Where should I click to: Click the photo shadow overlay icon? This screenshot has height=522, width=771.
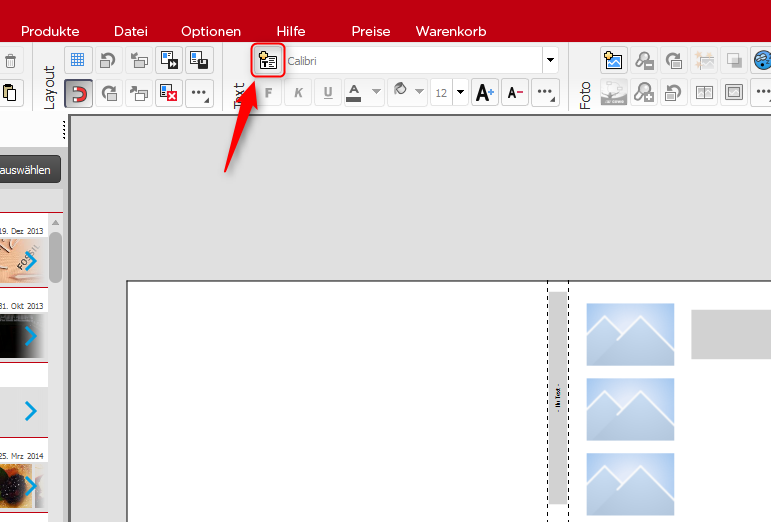pyautogui.click(x=734, y=61)
